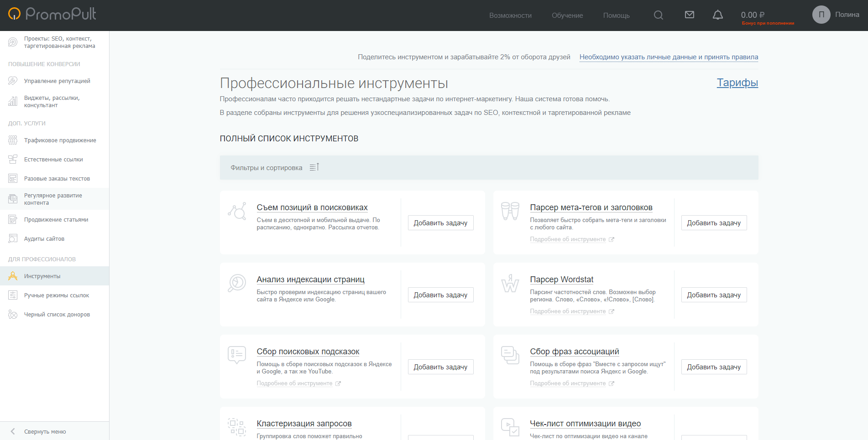The width and height of the screenshot is (868, 440).
Task: Click the widgets and mailings sidebar icon
Action: pos(13,101)
